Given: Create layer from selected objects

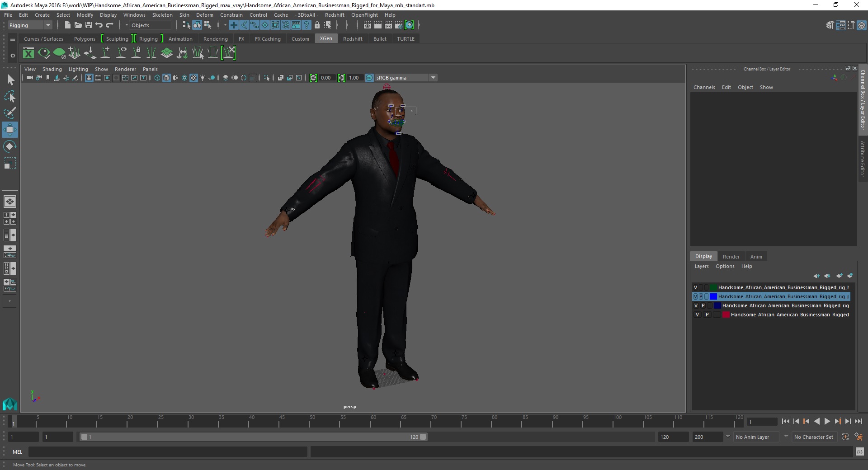Looking at the screenshot, I should tap(850, 276).
